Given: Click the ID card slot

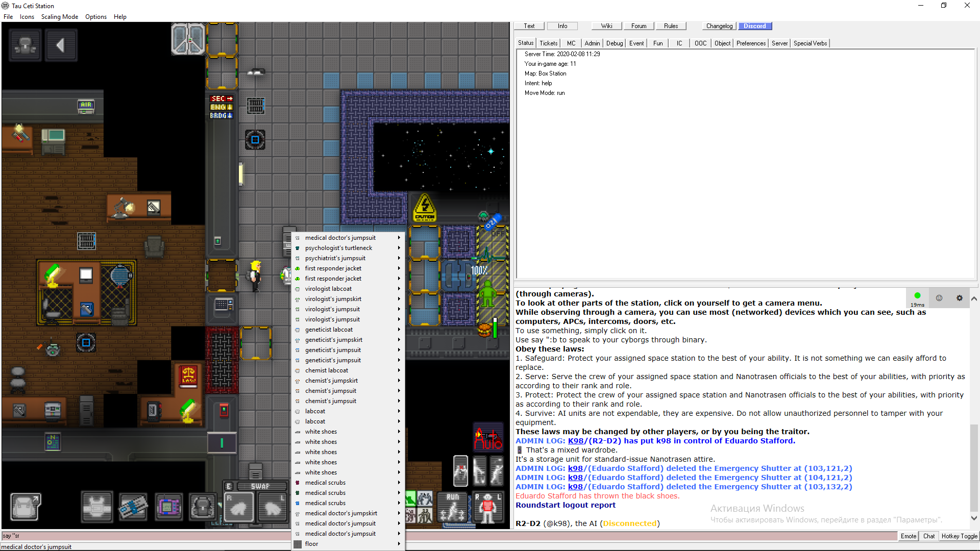Looking at the screenshot, I should [133, 507].
